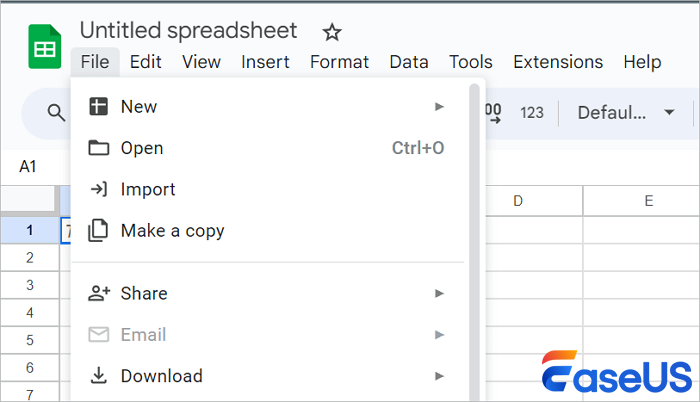Select column E header

click(642, 201)
